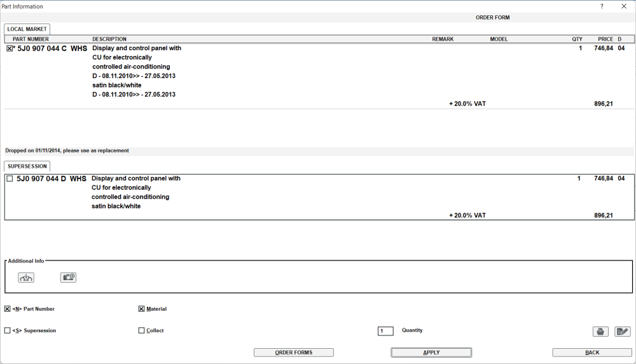This screenshot has height=364, width=636.
Task: Click the camera picture icon in Additional Info
Action: [68, 277]
